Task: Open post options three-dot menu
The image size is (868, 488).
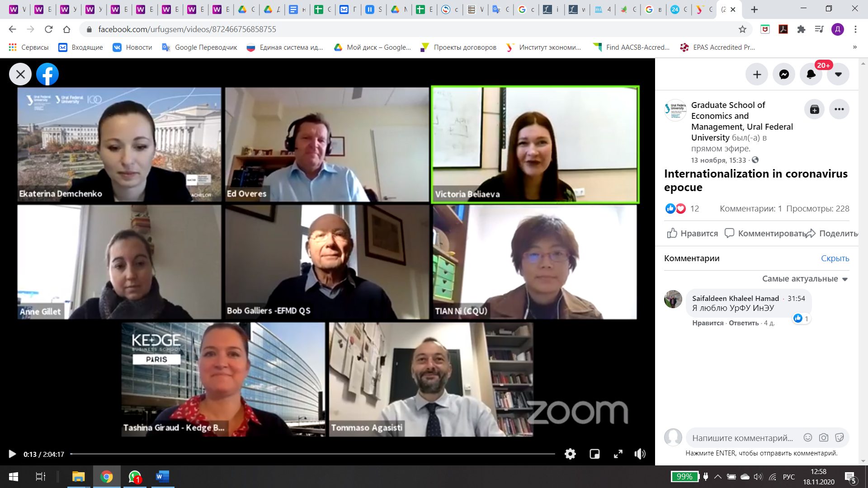Action: (839, 109)
